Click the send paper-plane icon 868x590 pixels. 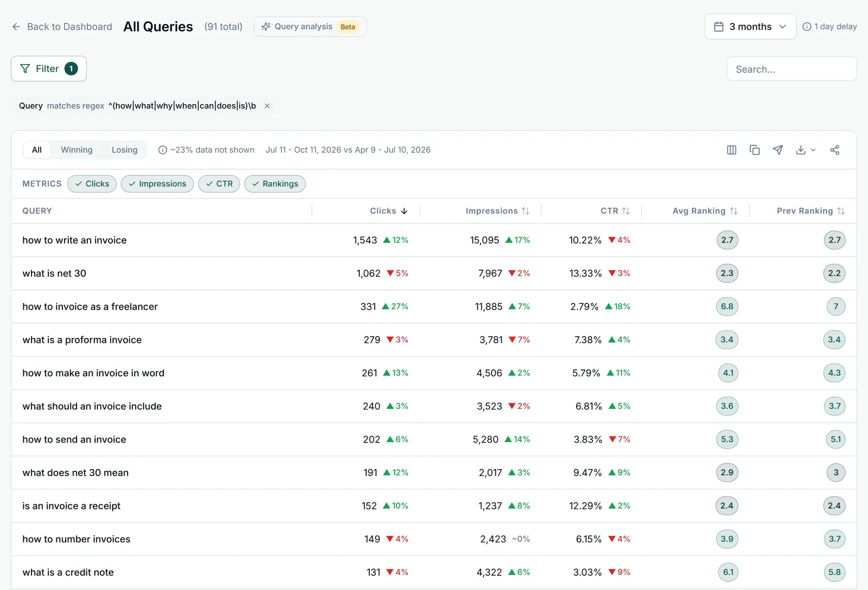coord(777,150)
